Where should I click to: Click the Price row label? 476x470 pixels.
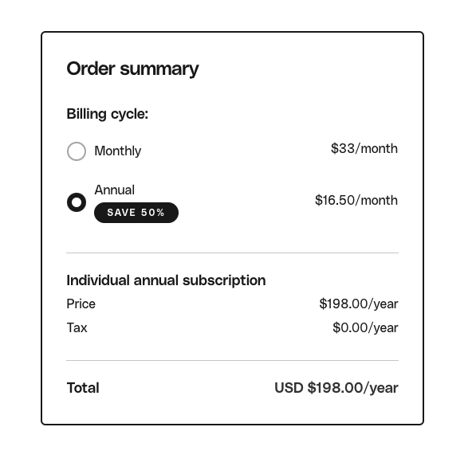(81, 304)
